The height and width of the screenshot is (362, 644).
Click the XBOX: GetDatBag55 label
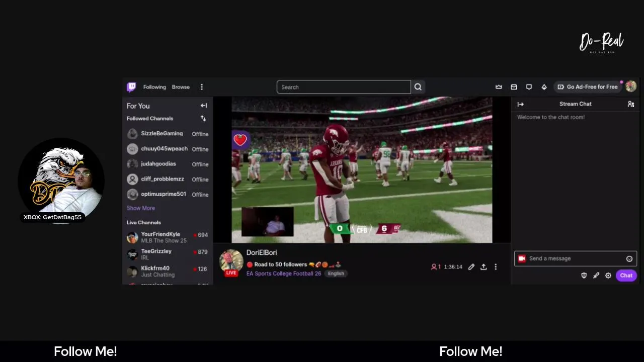(52, 218)
